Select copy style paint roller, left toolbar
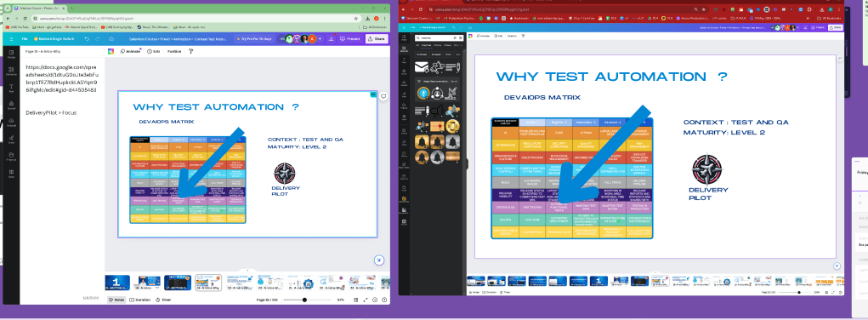 pyautogui.click(x=191, y=51)
